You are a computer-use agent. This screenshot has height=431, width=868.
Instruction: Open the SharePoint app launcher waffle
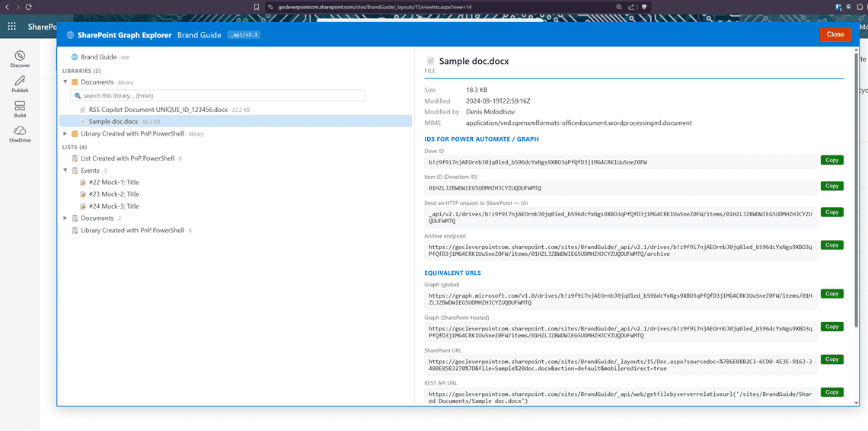(11, 26)
